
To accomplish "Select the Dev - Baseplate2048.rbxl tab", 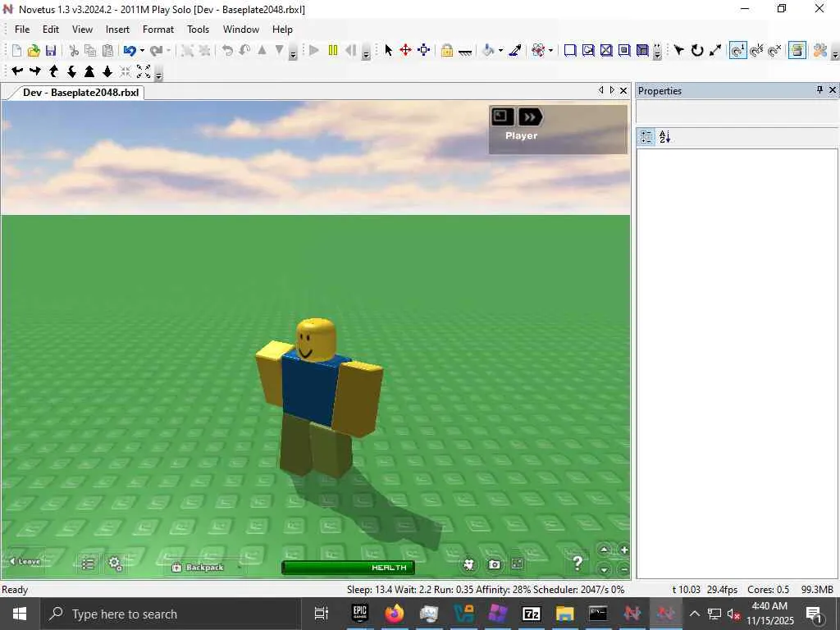I will coord(80,92).
